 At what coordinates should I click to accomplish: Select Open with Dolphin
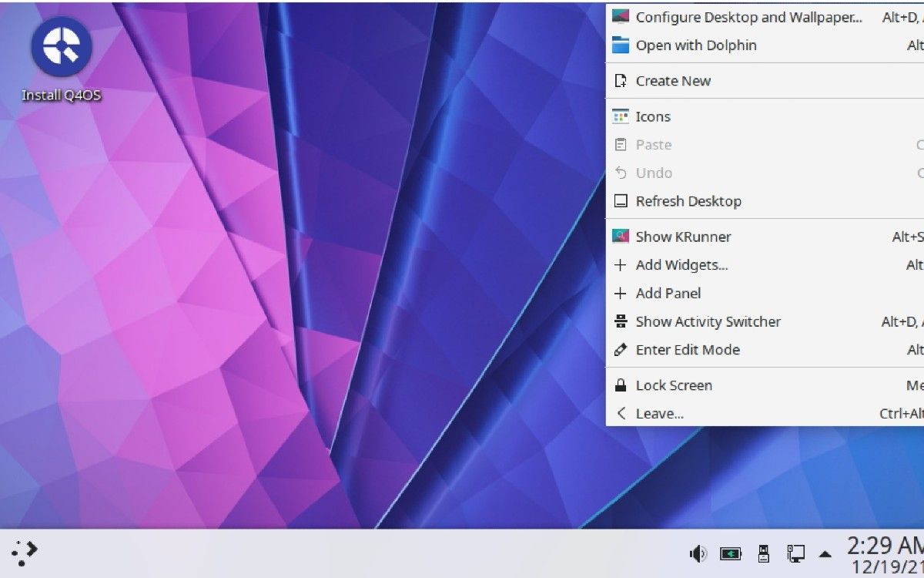tap(695, 45)
